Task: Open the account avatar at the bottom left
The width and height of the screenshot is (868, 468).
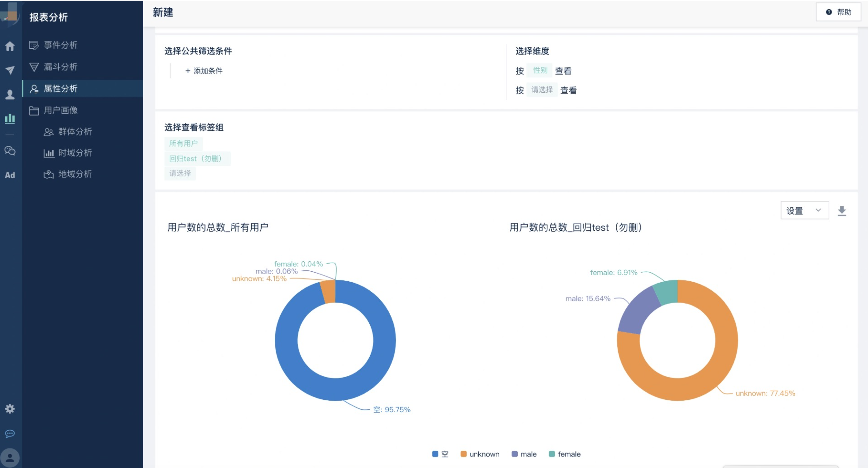Action: [10, 458]
